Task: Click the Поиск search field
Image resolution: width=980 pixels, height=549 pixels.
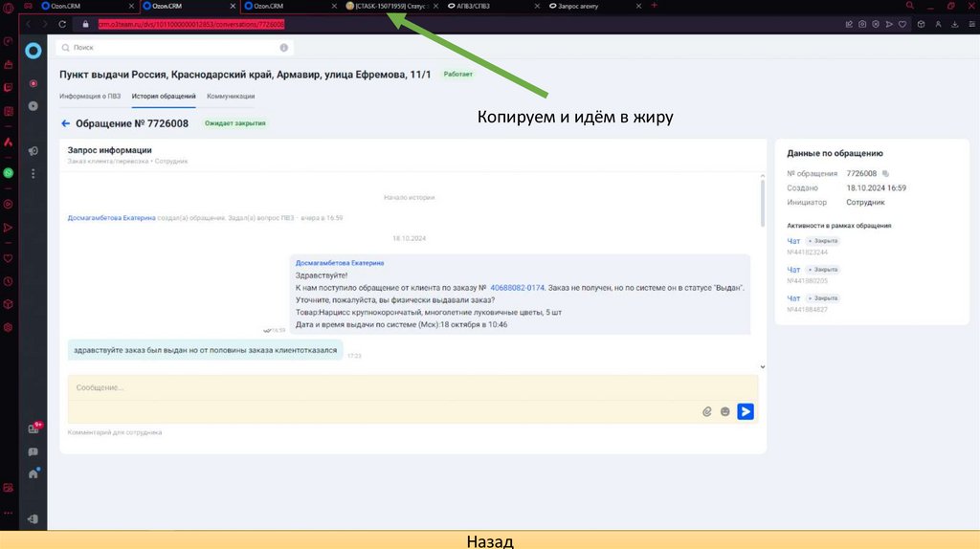Action: coord(174,48)
